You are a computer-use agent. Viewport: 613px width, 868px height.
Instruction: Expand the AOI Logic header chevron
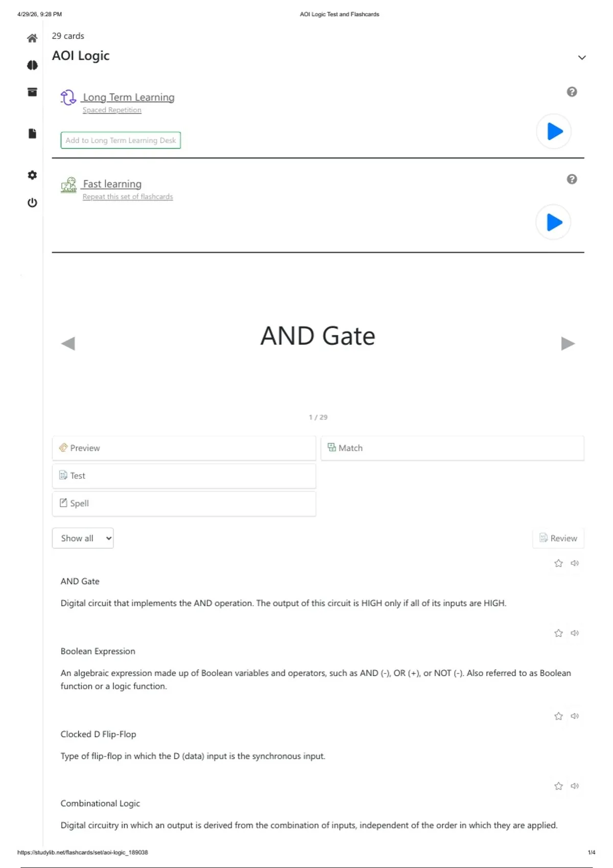pos(582,58)
